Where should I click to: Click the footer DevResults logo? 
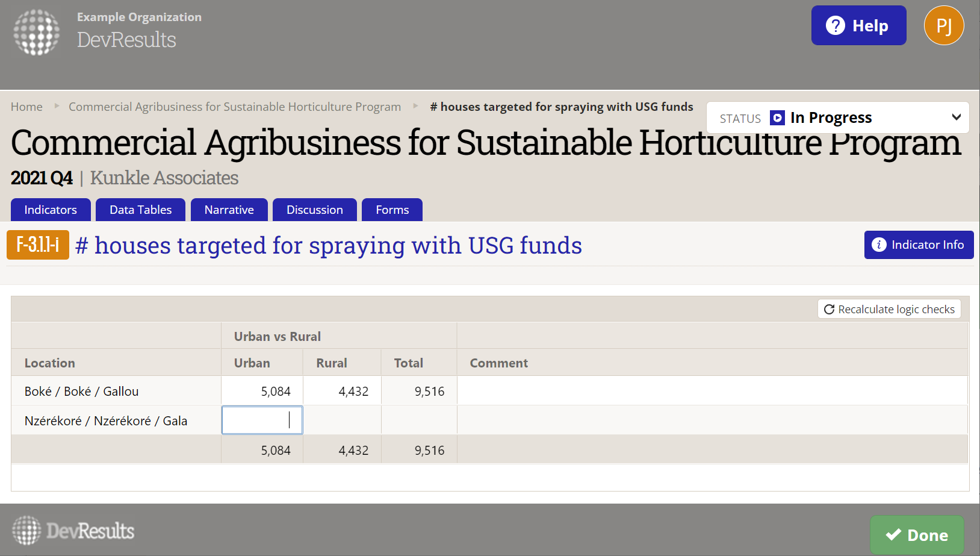[x=73, y=531]
